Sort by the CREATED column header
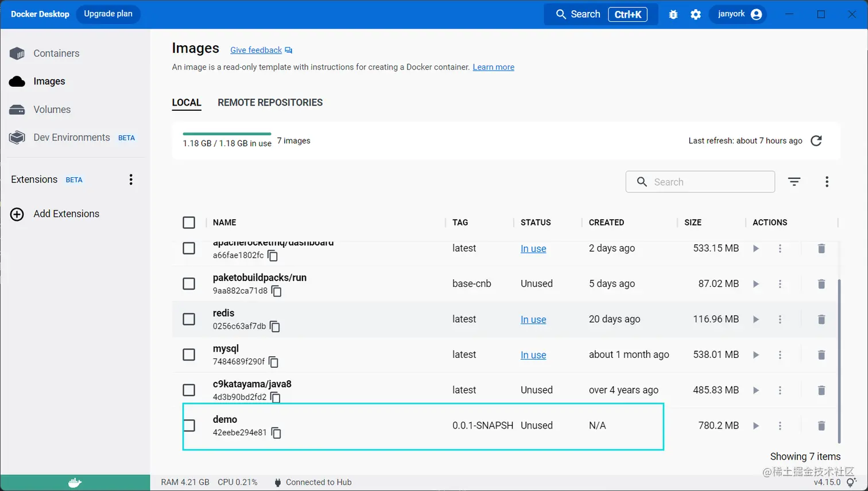 [606, 223]
